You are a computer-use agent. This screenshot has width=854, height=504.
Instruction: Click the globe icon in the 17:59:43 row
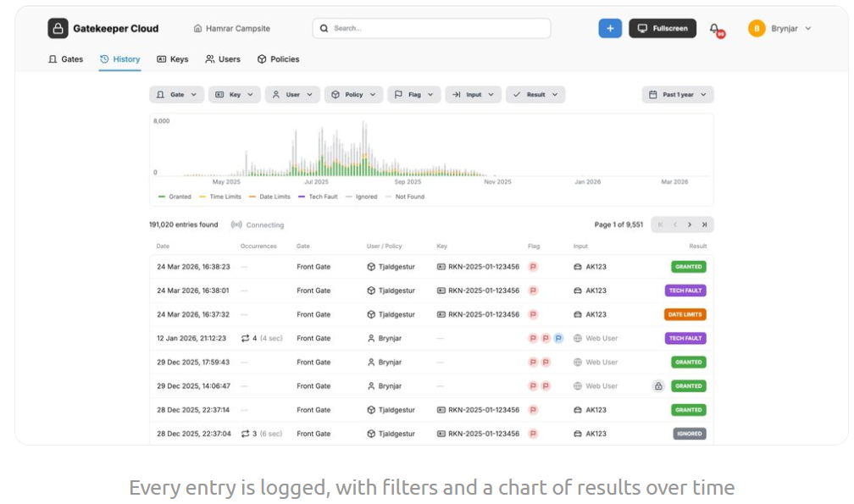click(x=577, y=362)
